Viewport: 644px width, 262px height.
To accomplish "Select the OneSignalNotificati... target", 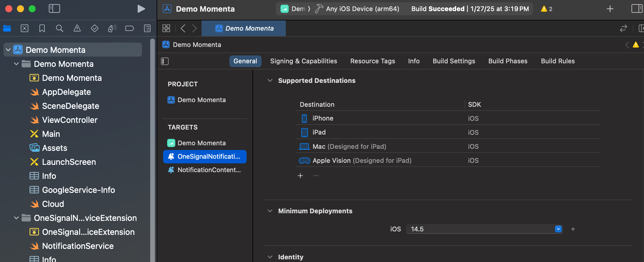I will click(x=205, y=157).
